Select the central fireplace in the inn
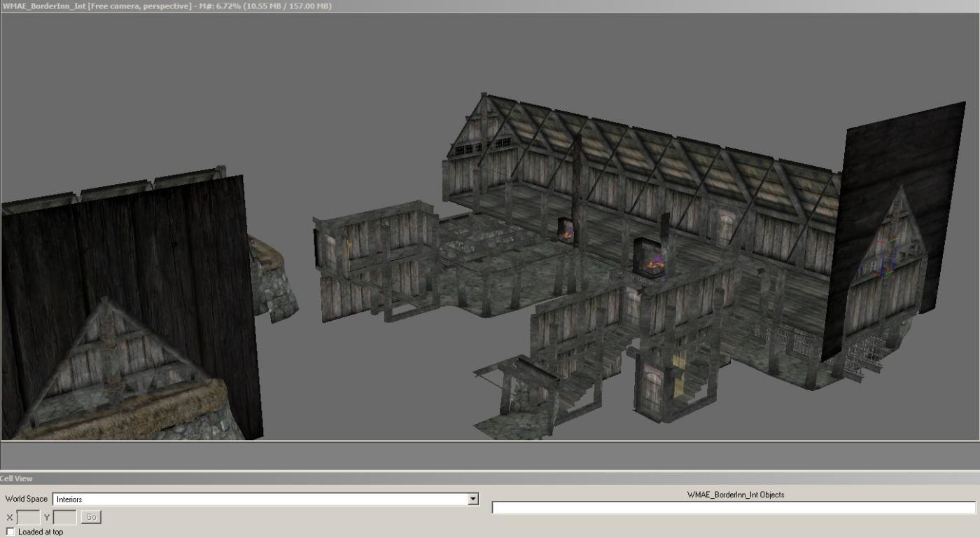Image resolution: width=980 pixels, height=538 pixels. tap(649, 259)
